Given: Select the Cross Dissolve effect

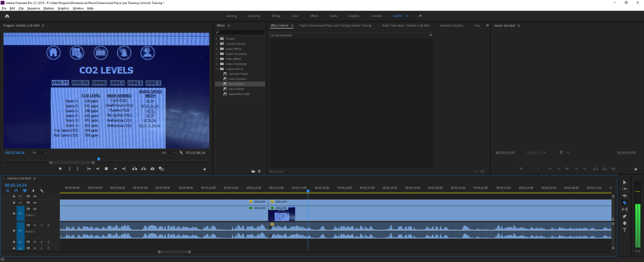Looking at the screenshot, I should click(237, 79).
